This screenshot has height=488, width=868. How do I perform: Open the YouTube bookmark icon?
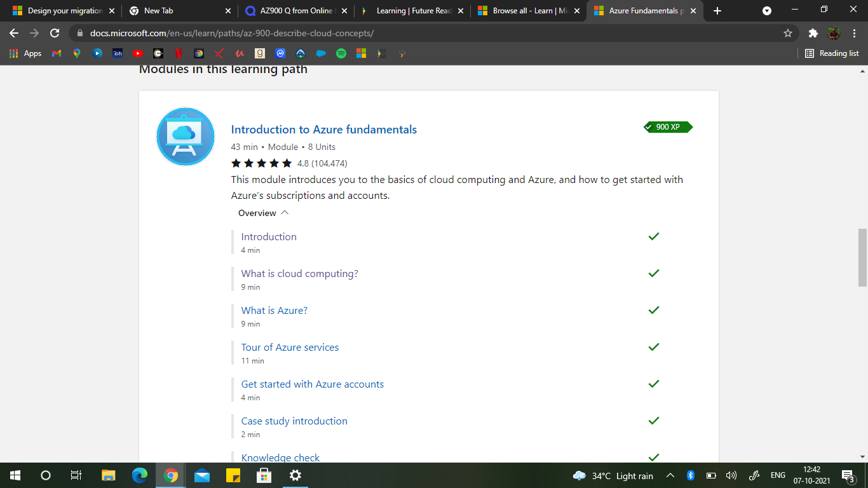(x=138, y=53)
